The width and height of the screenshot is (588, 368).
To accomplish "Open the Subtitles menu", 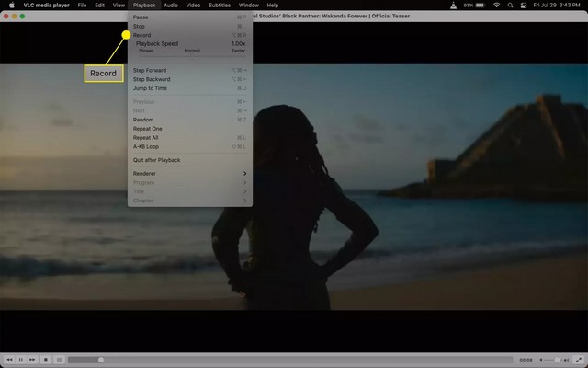I will pyautogui.click(x=220, y=6).
